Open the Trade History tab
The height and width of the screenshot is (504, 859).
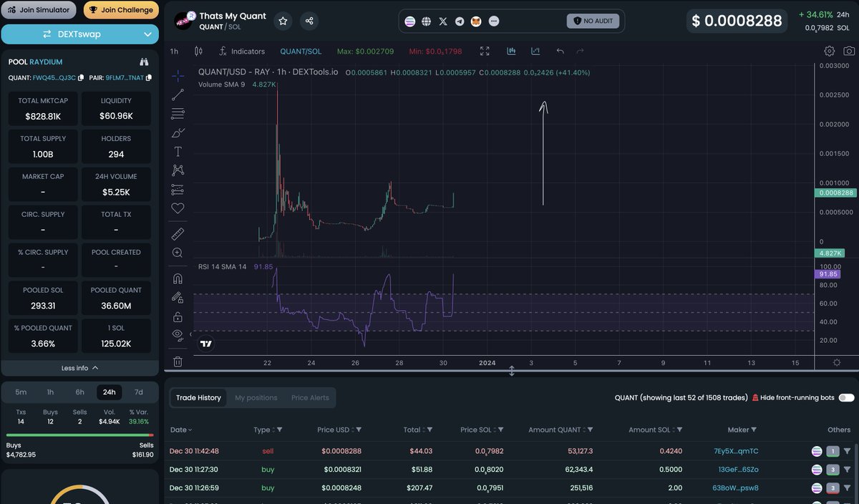pos(198,397)
